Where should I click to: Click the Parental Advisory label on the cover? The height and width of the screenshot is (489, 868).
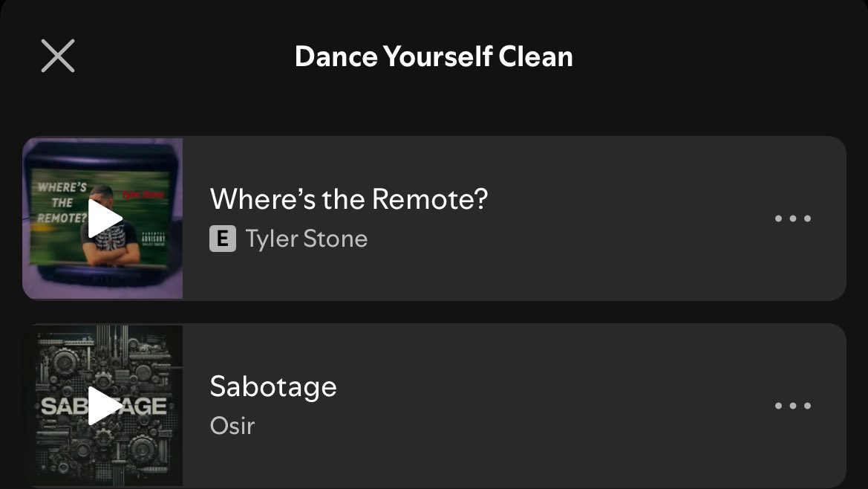pyautogui.click(x=154, y=238)
